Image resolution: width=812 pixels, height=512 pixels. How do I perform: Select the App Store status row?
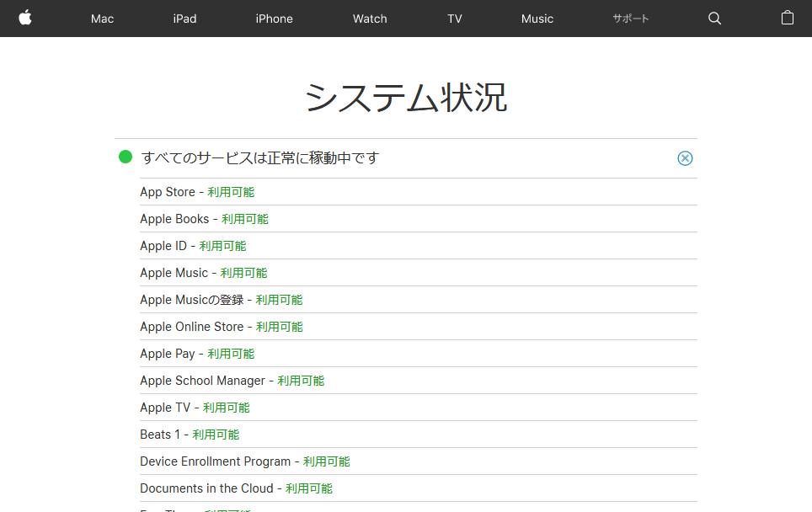(419, 192)
